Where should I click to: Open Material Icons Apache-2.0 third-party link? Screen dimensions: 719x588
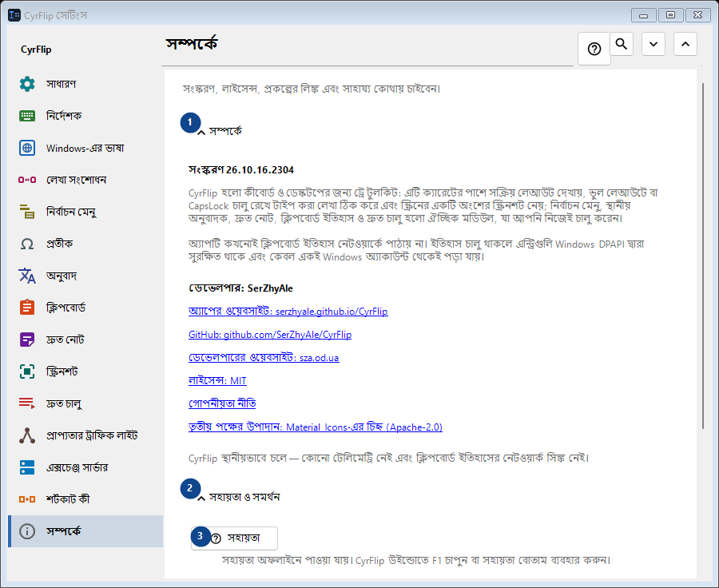point(316,427)
